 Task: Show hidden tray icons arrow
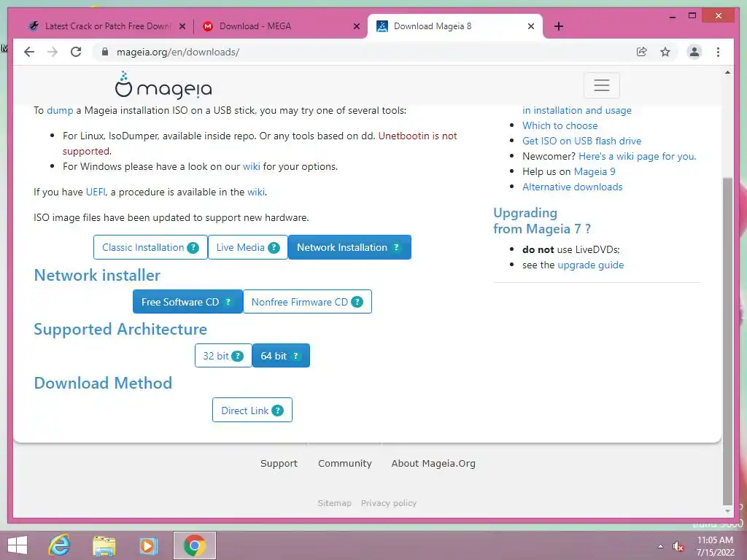(660, 547)
